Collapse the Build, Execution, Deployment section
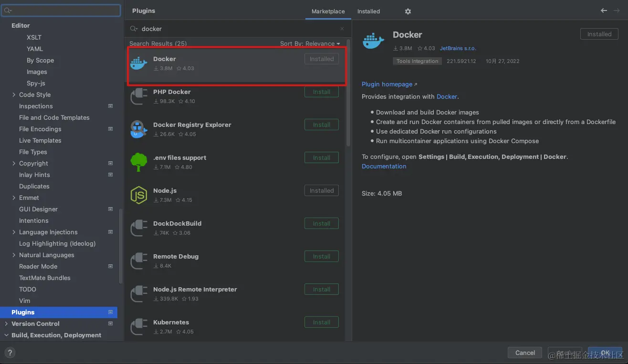Screen dimensions: 628x364 6,335
